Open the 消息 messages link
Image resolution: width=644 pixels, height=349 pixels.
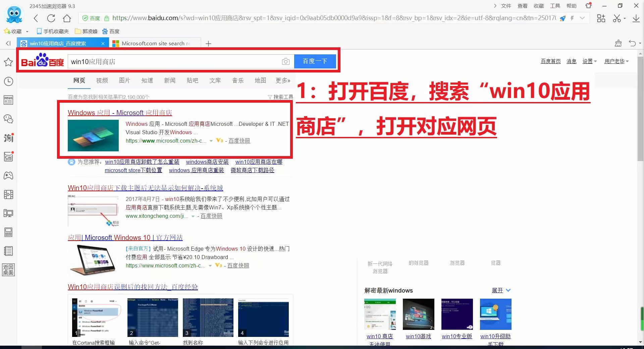point(572,61)
